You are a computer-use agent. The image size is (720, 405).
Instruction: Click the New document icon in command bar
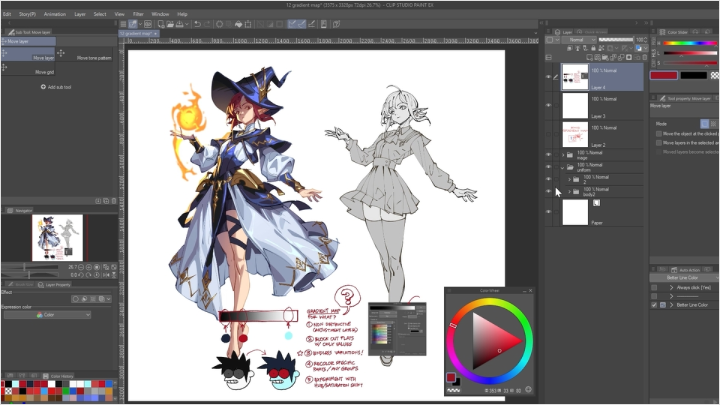click(x=161, y=24)
